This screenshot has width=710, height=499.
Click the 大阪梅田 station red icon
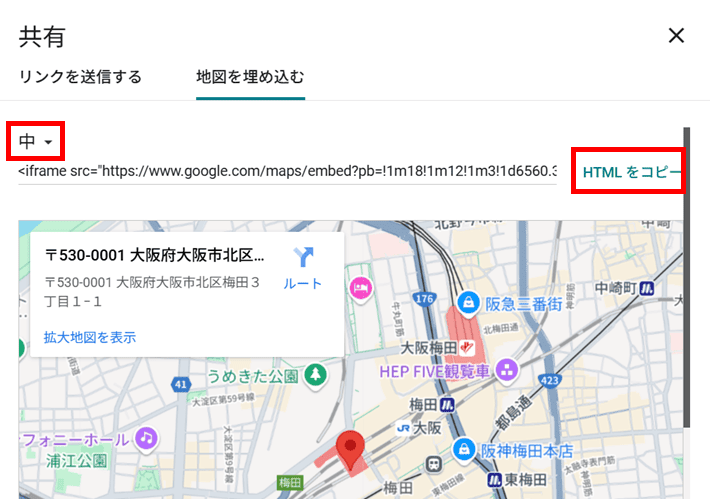[462, 348]
